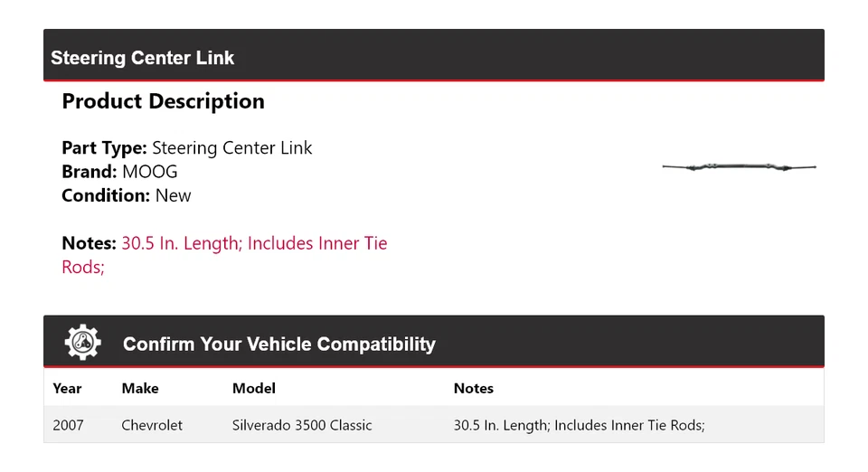The height and width of the screenshot is (472, 868).
Task: Click the Condition New text
Action: pos(173,195)
